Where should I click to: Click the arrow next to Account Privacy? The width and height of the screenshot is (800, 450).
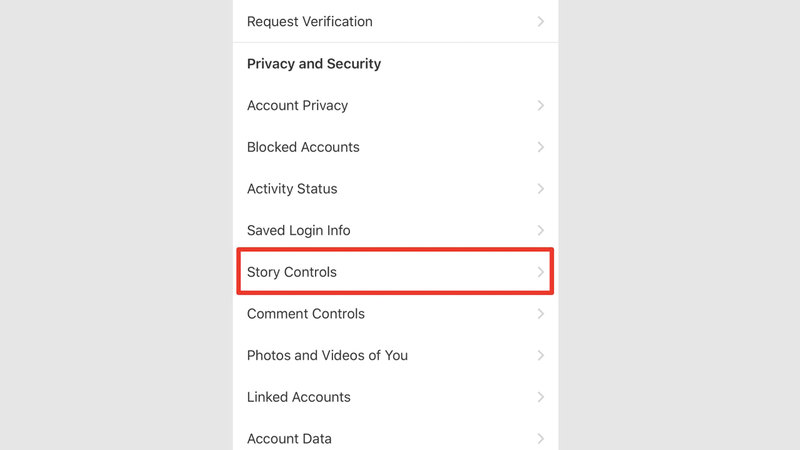coord(540,105)
